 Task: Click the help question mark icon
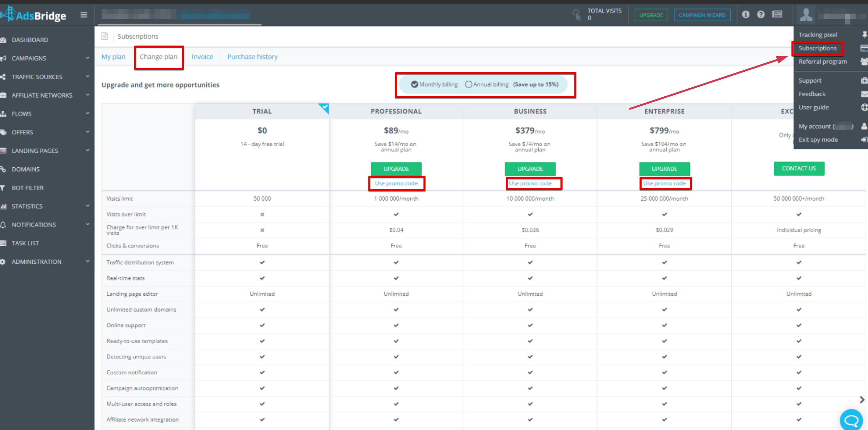[761, 14]
